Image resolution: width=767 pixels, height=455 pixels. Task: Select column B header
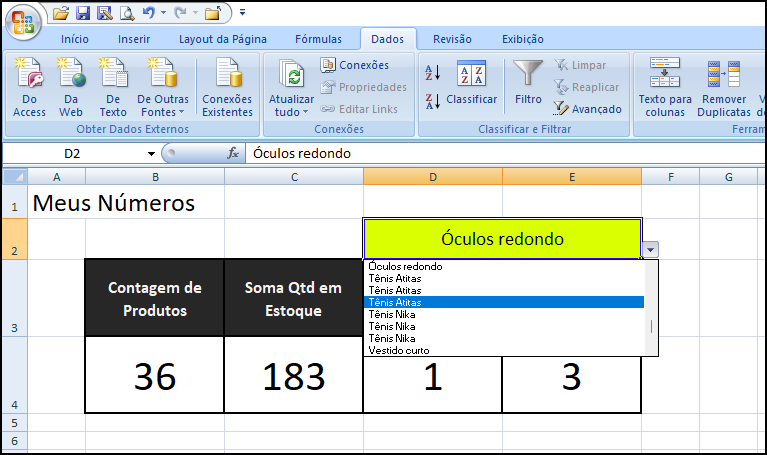point(155,177)
